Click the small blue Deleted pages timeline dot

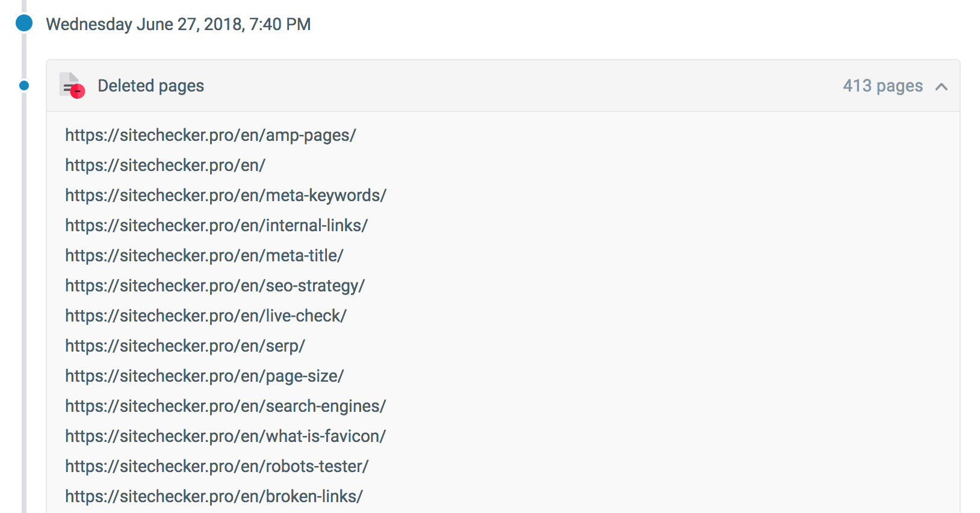click(x=24, y=85)
